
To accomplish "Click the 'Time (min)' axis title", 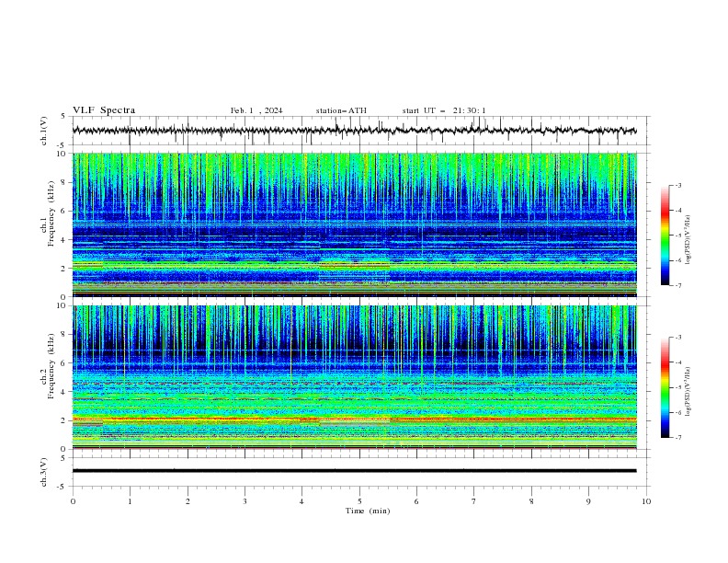I will 368,511.
